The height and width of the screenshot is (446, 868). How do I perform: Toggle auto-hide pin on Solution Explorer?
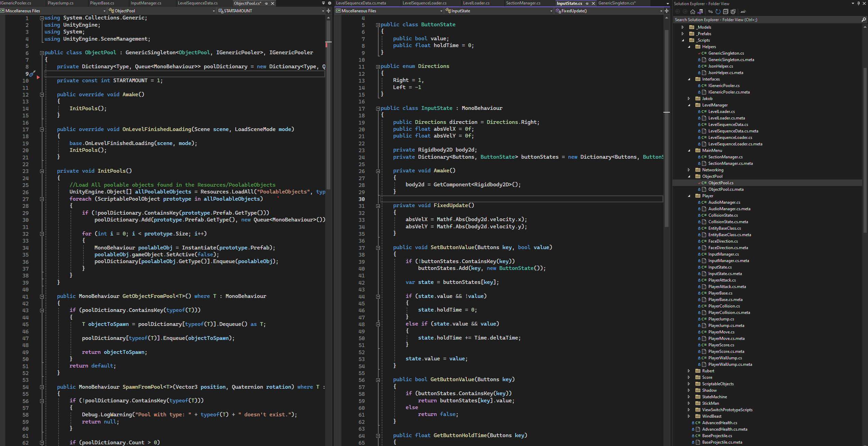(x=858, y=3)
